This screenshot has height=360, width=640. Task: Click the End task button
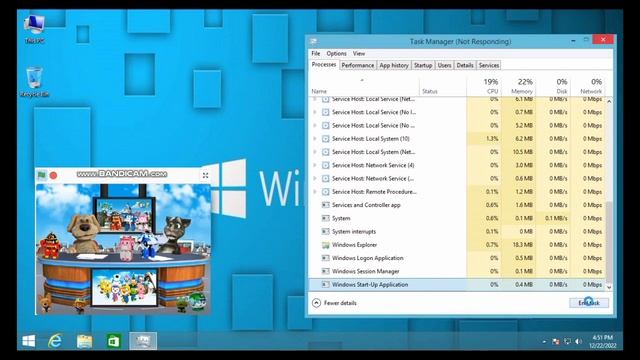[589, 303]
